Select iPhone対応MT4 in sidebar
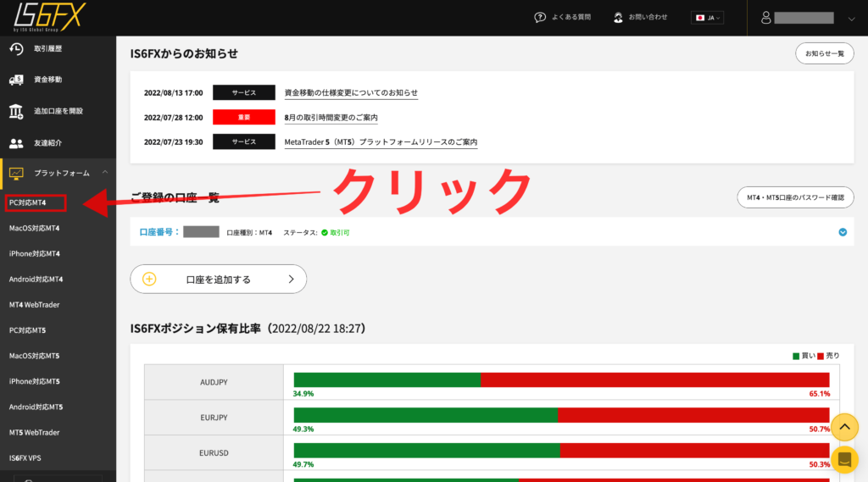 [34, 253]
